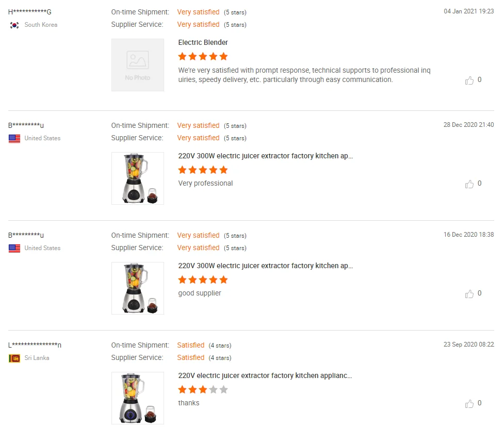Click thumbs-up on the 'Very professional' review

pyautogui.click(x=469, y=184)
